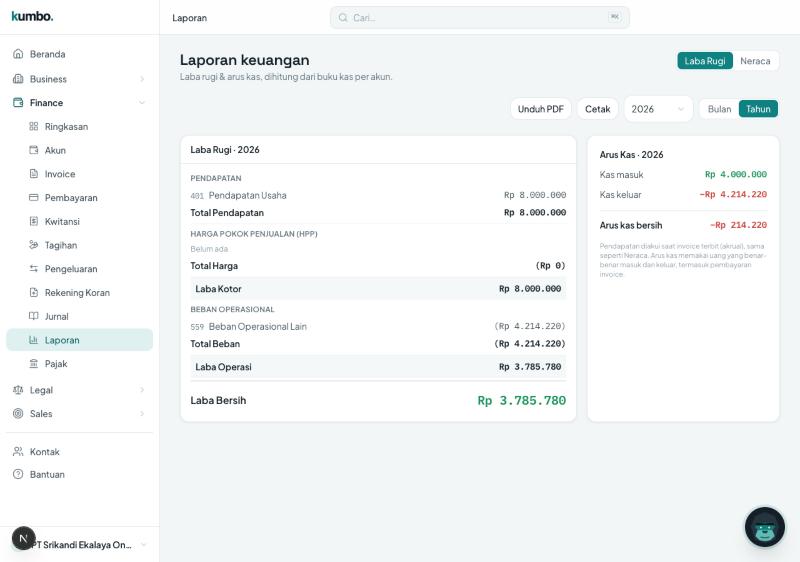Click the Akun wallet icon

click(34, 150)
